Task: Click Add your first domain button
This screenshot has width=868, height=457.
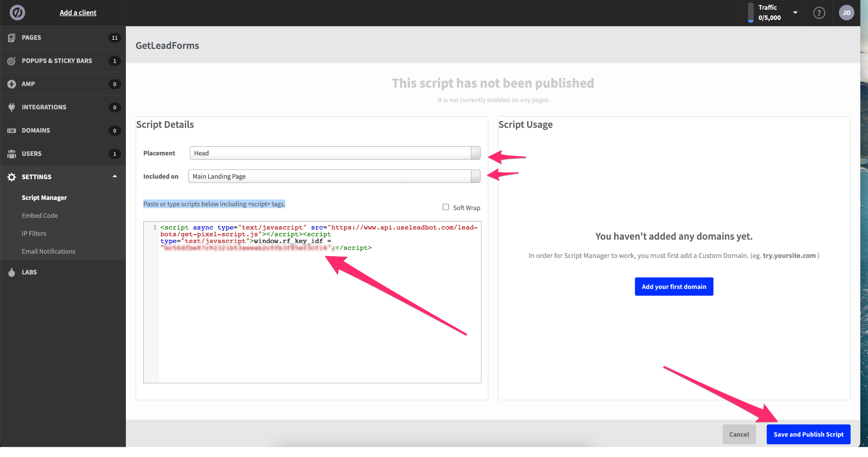Action: [x=674, y=287]
